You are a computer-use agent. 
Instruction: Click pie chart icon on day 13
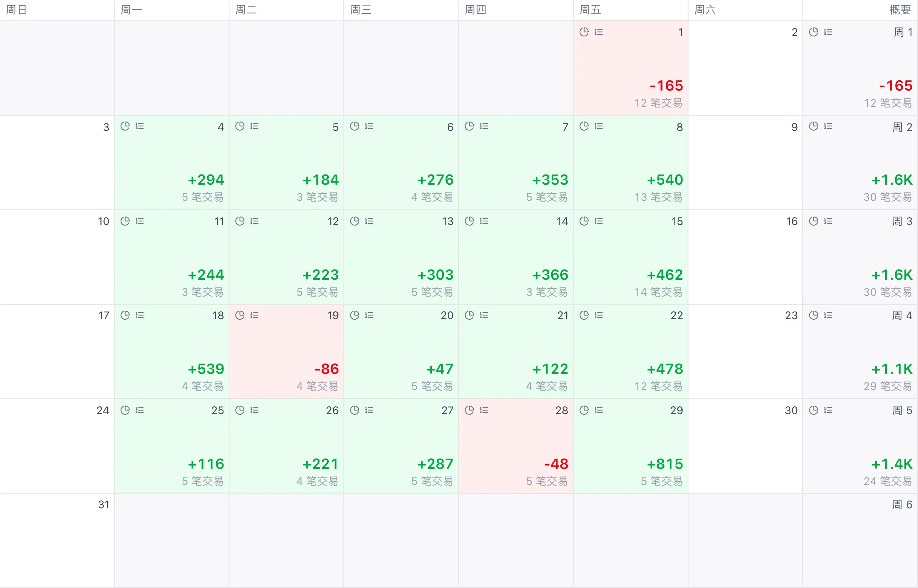[354, 221]
